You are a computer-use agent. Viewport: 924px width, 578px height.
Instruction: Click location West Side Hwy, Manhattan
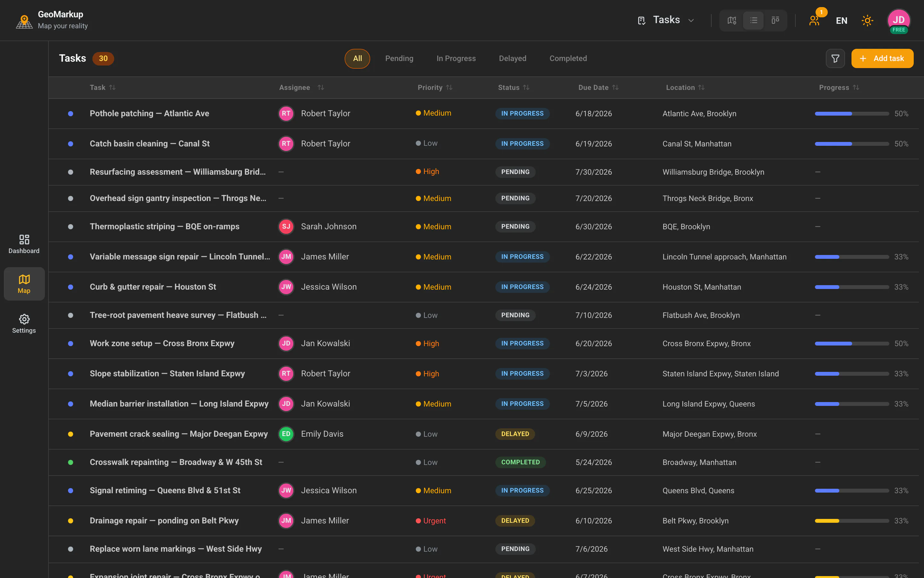pos(708,549)
